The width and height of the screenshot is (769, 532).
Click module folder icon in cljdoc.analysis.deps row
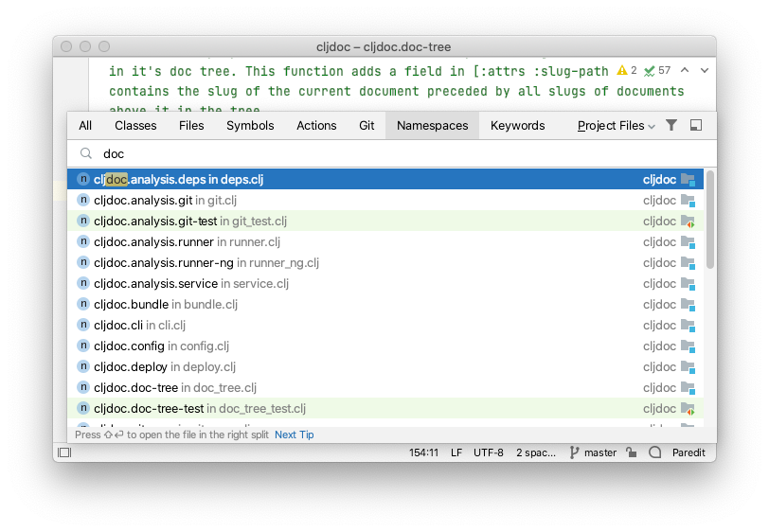click(689, 180)
